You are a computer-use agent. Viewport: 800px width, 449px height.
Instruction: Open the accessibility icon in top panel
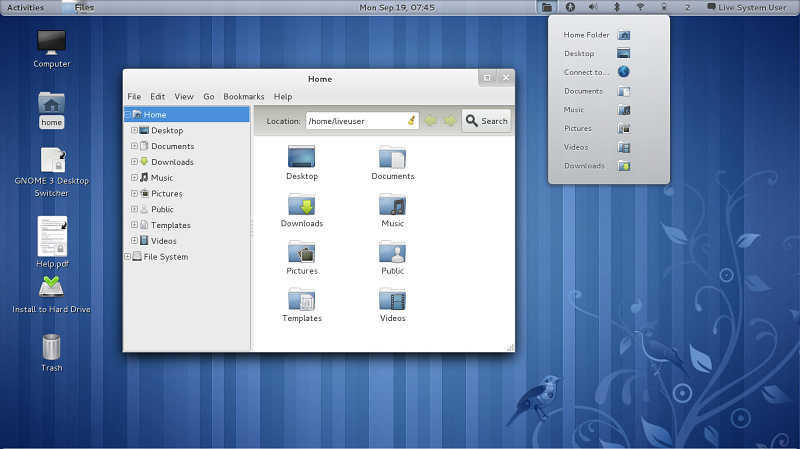pyautogui.click(x=570, y=7)
